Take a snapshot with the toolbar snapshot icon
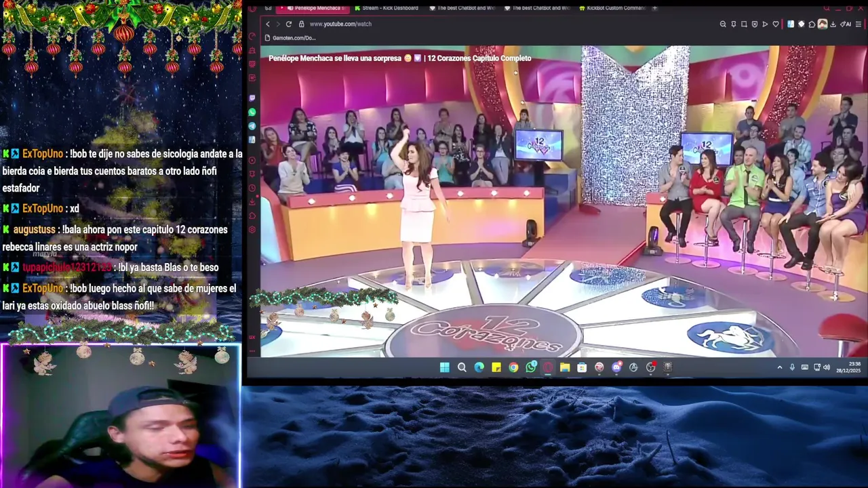 tap(744, 24)
